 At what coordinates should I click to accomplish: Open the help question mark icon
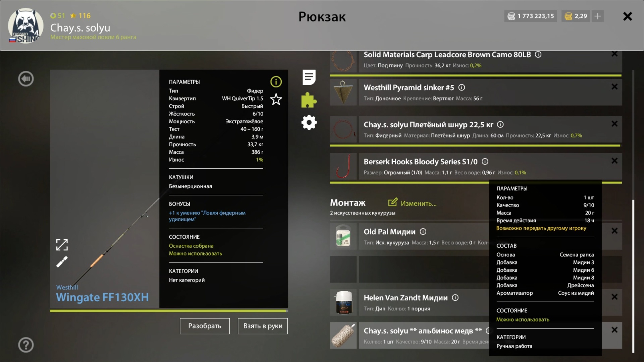click(x=26, y=345)
